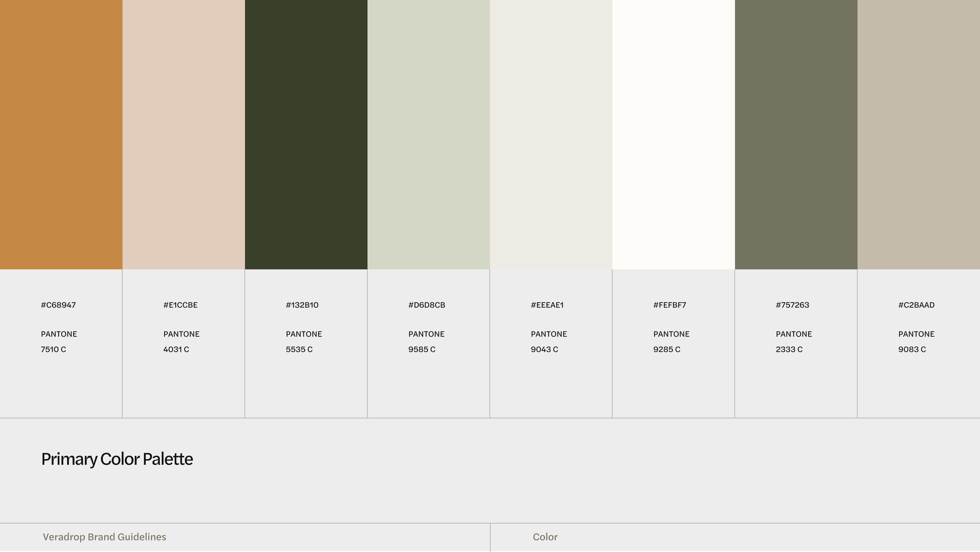Click the Pantone 9043 C label
Viewport: 980px width, 552px height.
pos(544,349)
